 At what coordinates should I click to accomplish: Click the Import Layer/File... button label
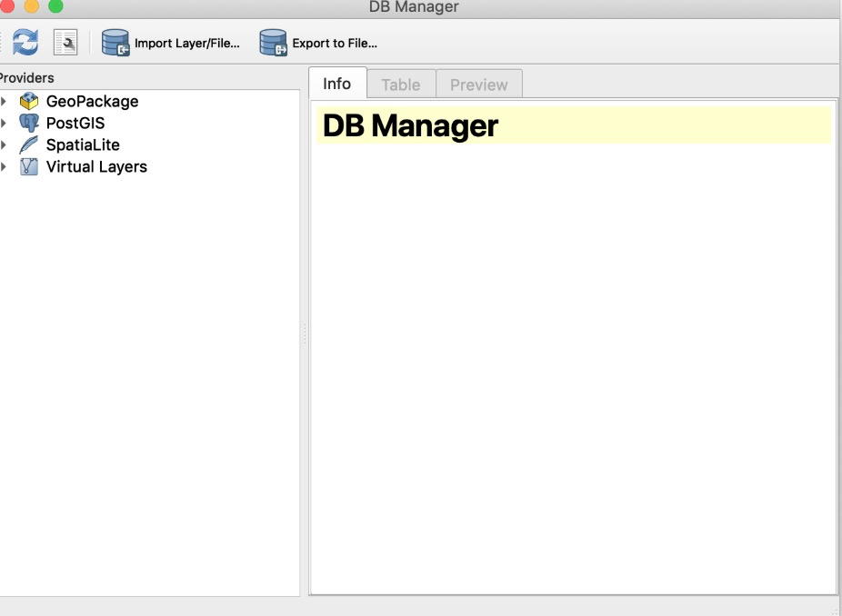(x=187, y=43)
